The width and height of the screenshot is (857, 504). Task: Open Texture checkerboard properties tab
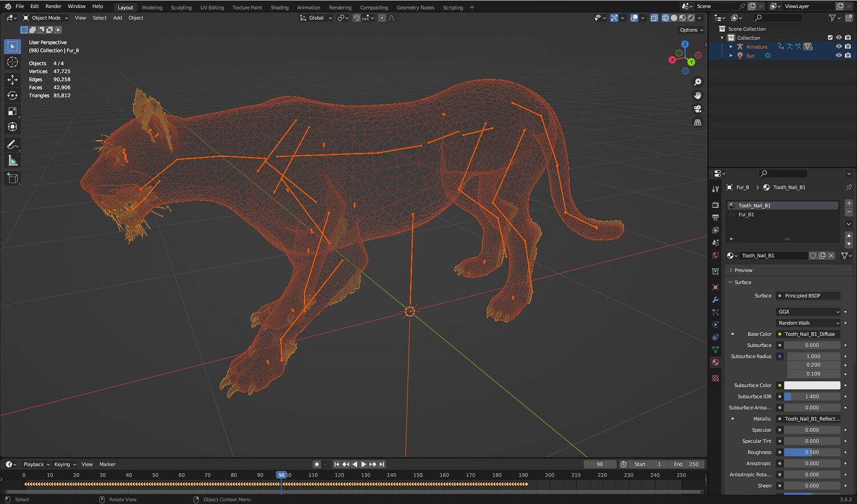[715, 378]
